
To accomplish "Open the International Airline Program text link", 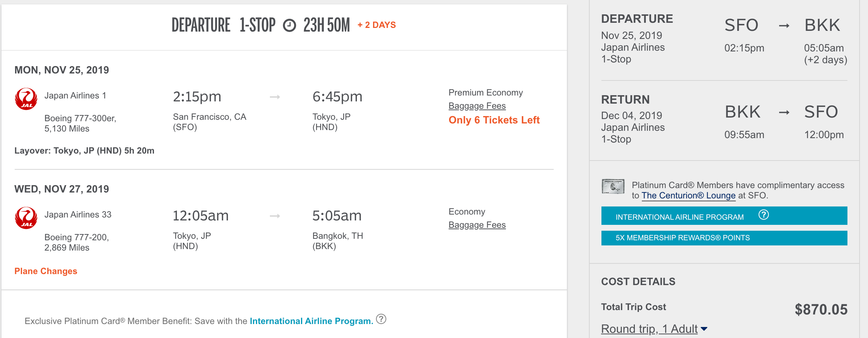I will tap(311, 321).
